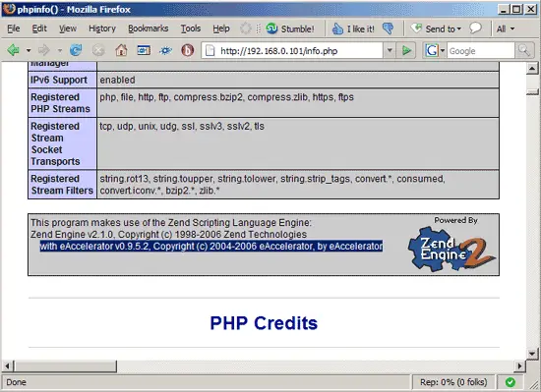Click the vertical scrollbar thumb
Image resolution: width=541 pixels, height=392 pixels.
(532, 91)
